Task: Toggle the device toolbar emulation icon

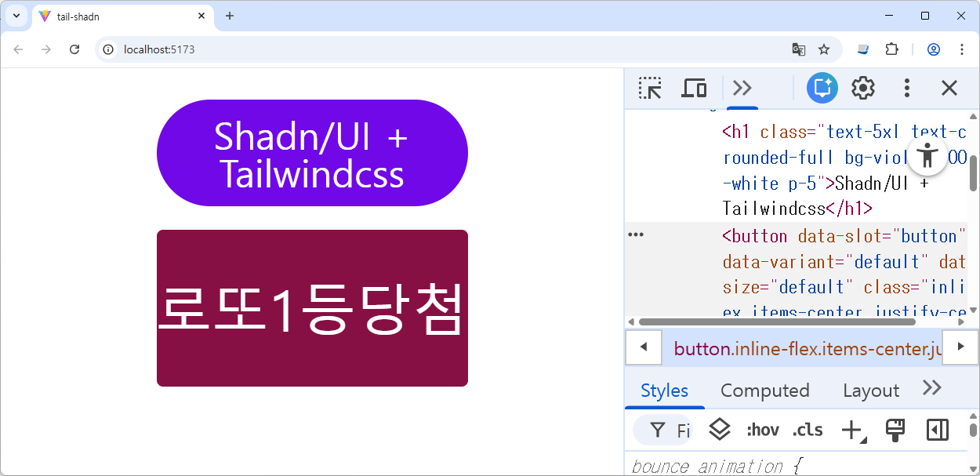Action: coord(693,88)
